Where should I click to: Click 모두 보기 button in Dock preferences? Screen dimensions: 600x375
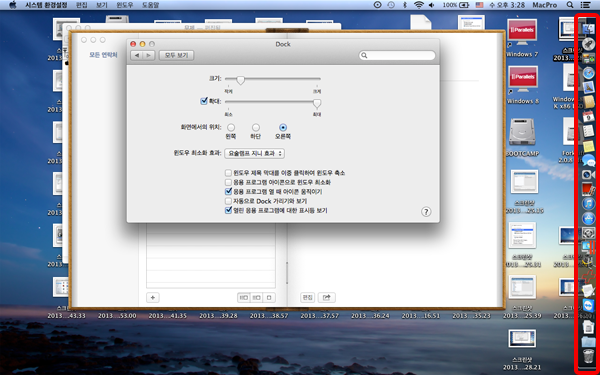coord(176,55)
